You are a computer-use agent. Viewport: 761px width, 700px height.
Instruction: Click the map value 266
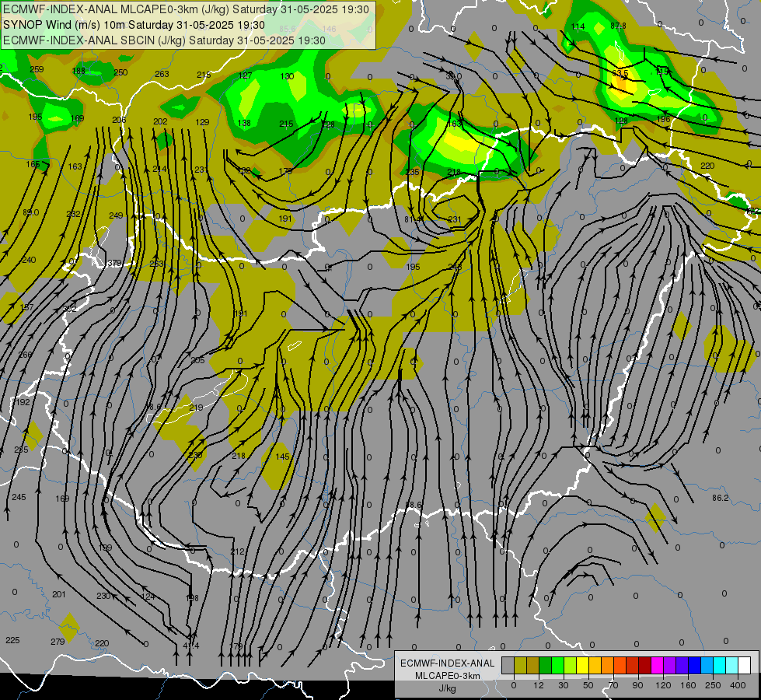(25, 355)
